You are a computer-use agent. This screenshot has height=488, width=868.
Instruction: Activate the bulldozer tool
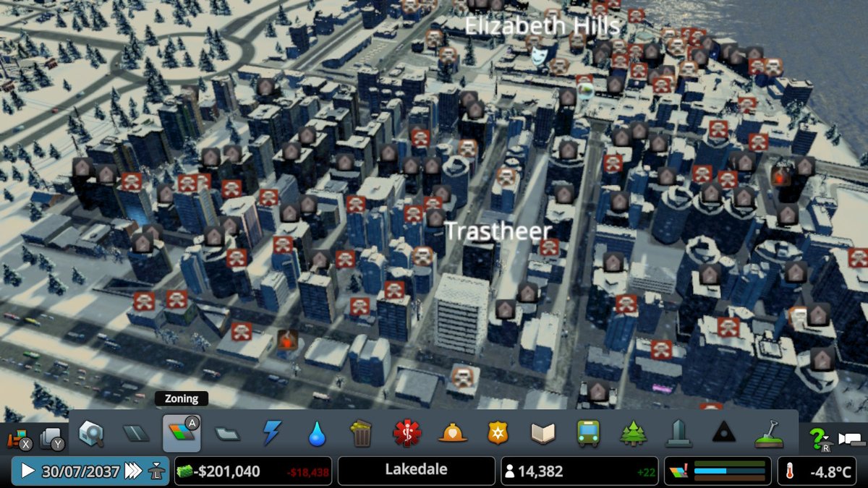pyautogui.click(x=18, y=439)
